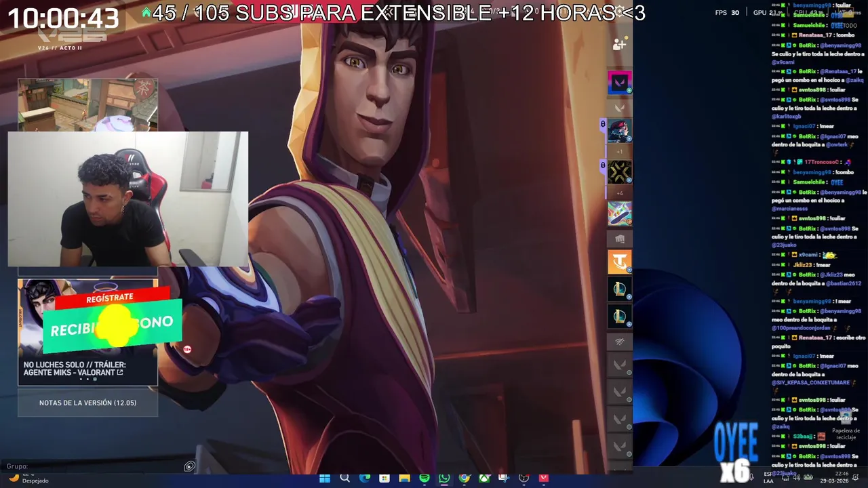The image size is (868, 488).
Task: Open Valorant from the taskbar
Action: [543, 479]
